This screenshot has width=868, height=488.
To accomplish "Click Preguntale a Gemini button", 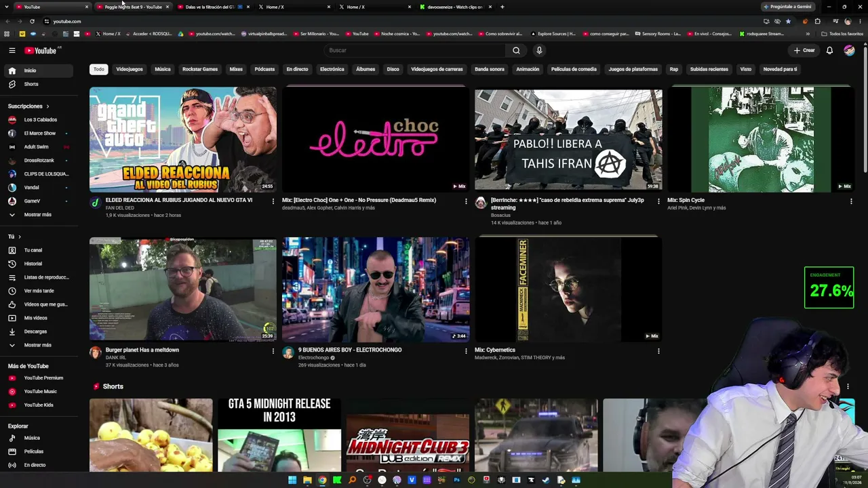I will click(x=787, y=7).
